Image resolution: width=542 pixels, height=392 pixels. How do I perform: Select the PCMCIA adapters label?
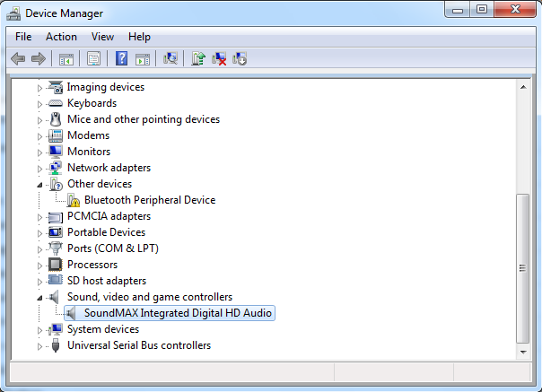(109, 216)
